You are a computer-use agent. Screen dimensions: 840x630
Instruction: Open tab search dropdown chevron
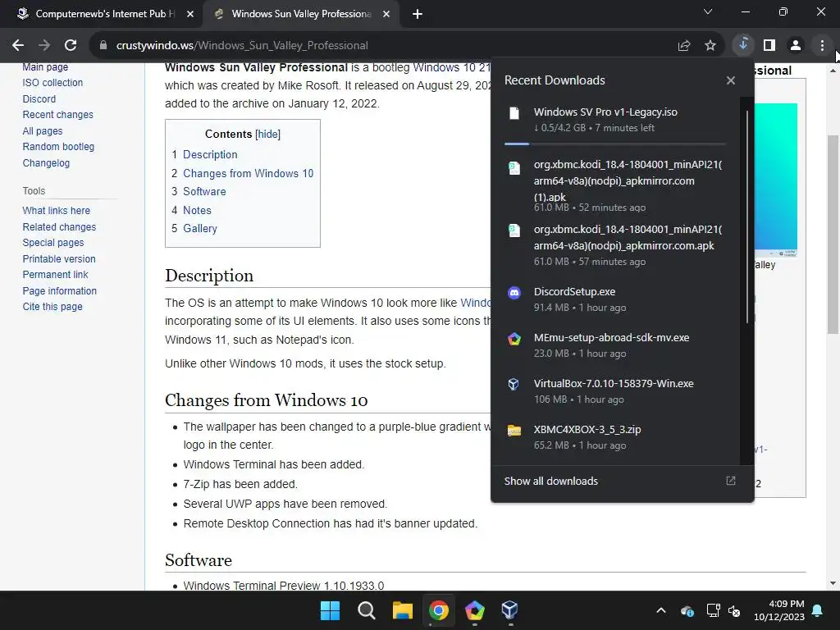pyautogui.click(x=708, y=11)
